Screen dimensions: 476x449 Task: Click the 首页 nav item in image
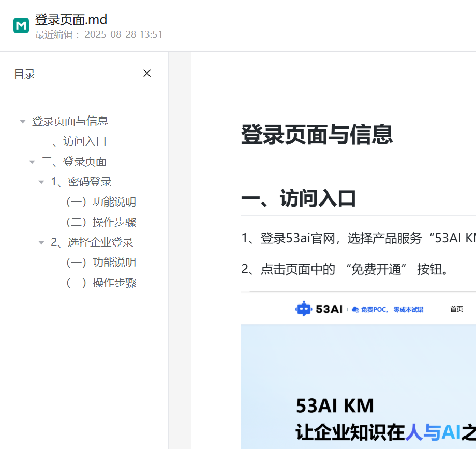click(456, 309)
